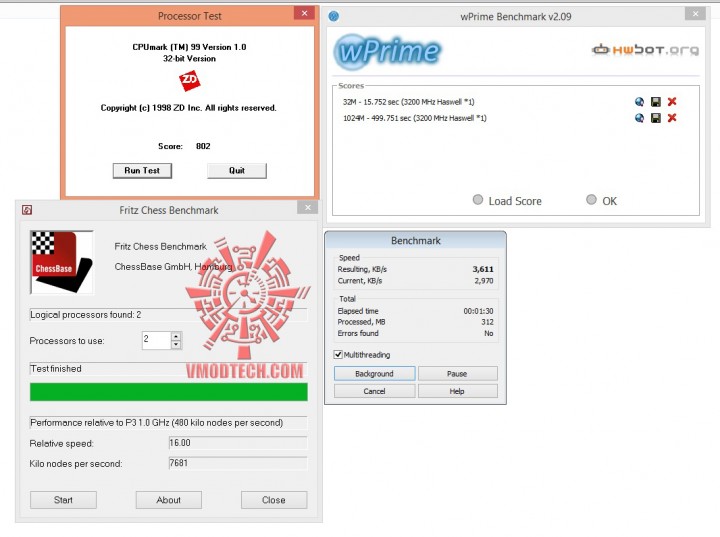The image size is (720, 537).
Task: Click the Fritz Chess Benchmark title bar icon
Action: point(27,210)
